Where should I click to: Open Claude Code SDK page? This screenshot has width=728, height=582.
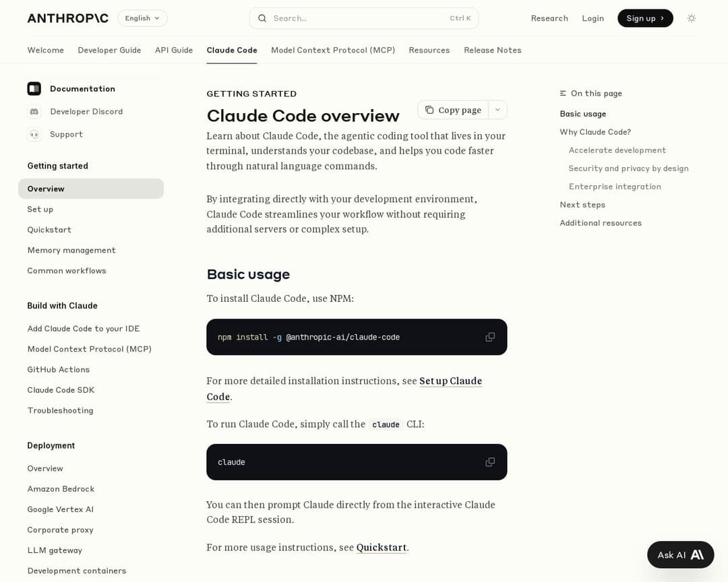coord(61,390)
